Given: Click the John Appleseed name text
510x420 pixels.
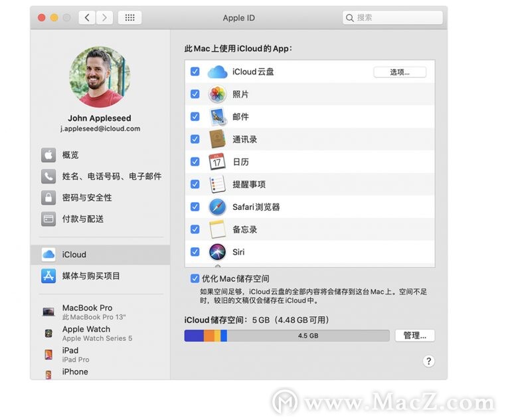Looking at the screenshot, I should 100,118.
